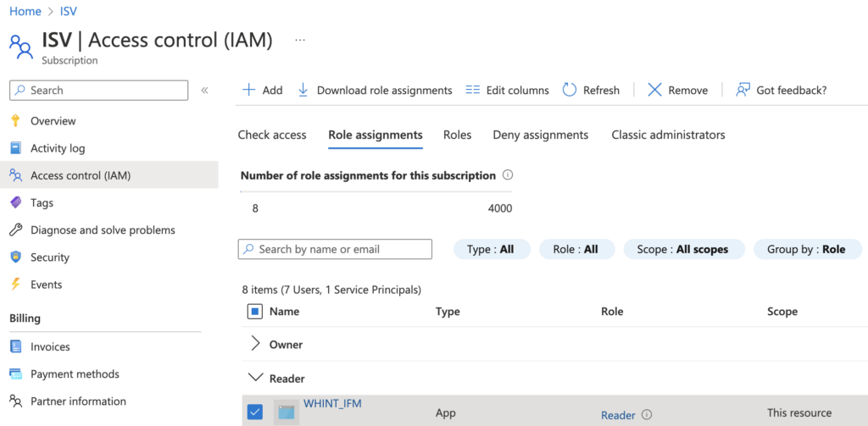Open Overview in the sidebar menu

coord(53,120)
